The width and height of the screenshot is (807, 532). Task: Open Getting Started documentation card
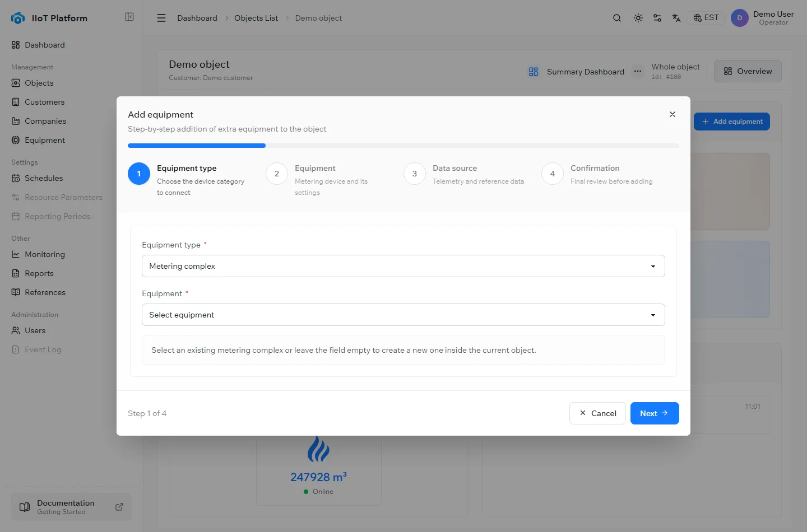pos(71,507)
